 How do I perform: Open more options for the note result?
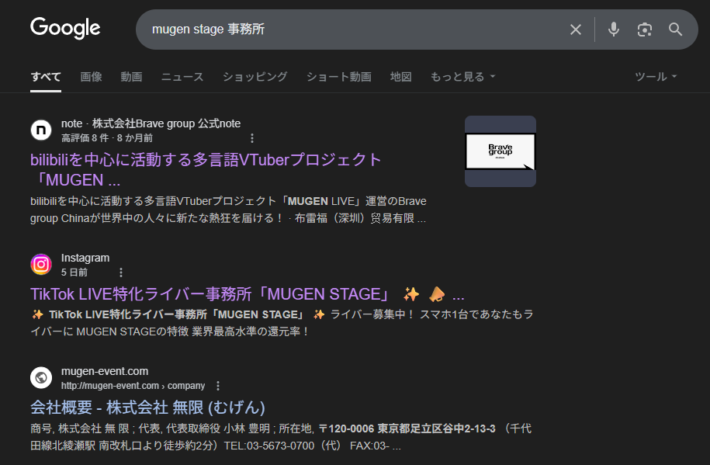coord(252,138)
